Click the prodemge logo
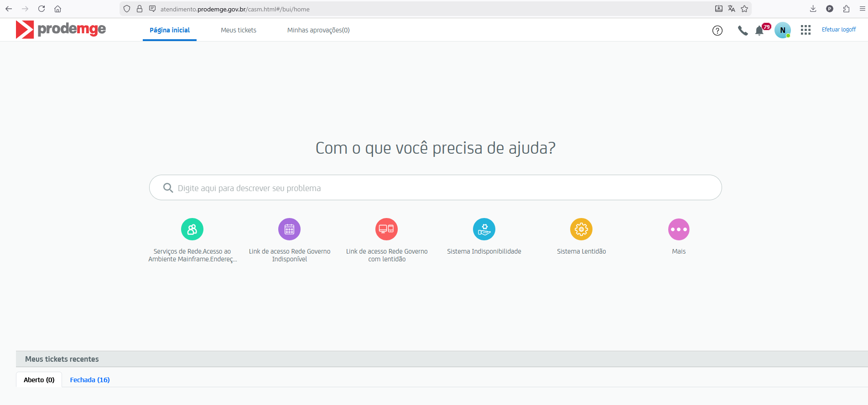868x405 pixels. [61, 30]
